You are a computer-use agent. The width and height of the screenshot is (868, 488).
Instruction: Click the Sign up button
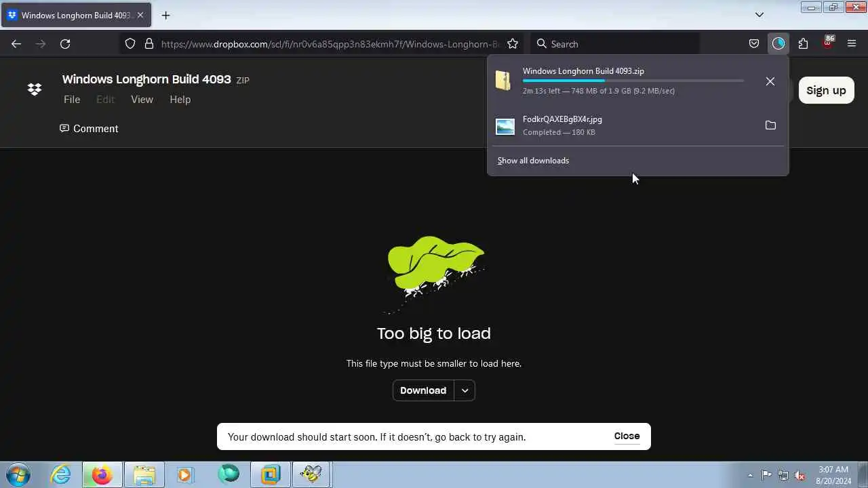tap(826, 90)
